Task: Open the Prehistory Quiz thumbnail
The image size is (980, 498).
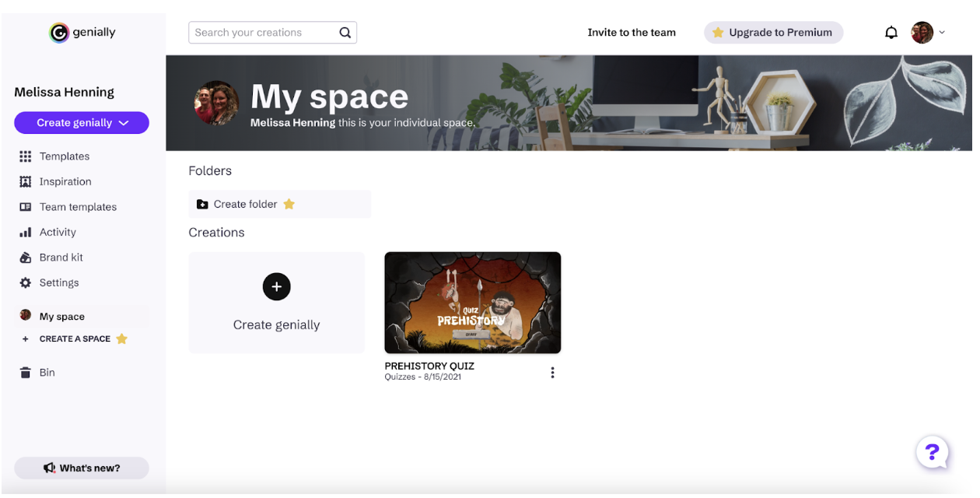Action: pyautogui.click(x=473, y=303)
